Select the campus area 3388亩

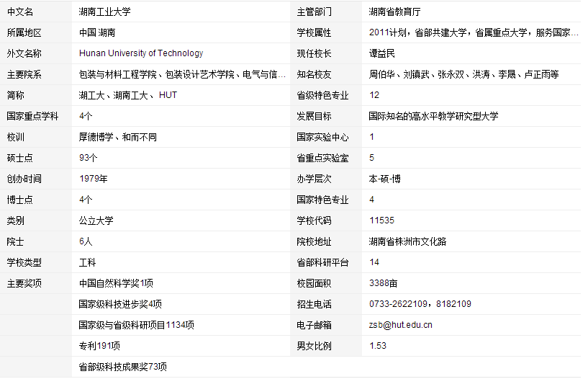tap(384, 283)
